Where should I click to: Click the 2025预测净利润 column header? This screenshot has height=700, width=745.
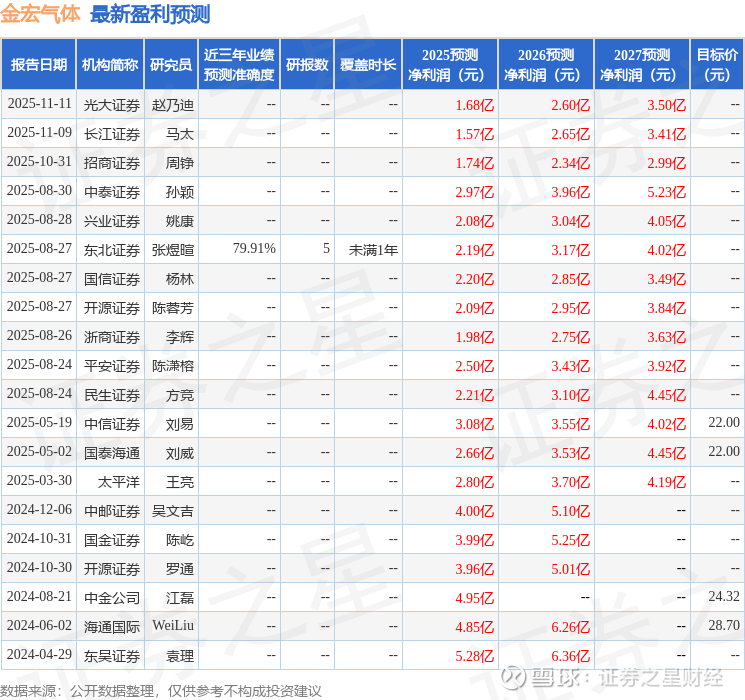[450, 65]
